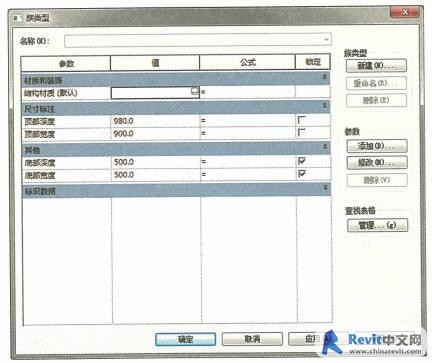The image size is (432, 363).
Task: Open the 名称 type name dropdown
Action: coord(326,40)
